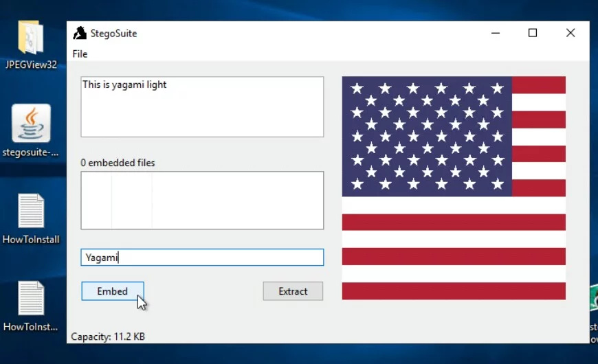
Task: Click the '0 embedded files' label
Action: pyautogui.click(x=118, y=163)
